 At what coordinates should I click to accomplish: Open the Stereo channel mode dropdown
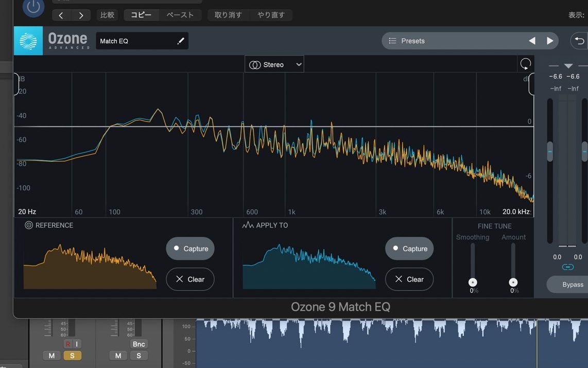(274, 64)
